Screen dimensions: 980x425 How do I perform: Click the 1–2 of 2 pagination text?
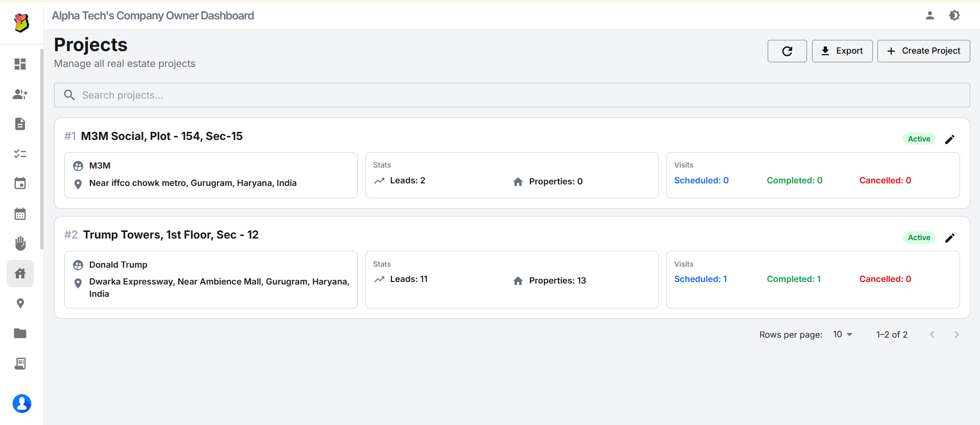(892, 335)
